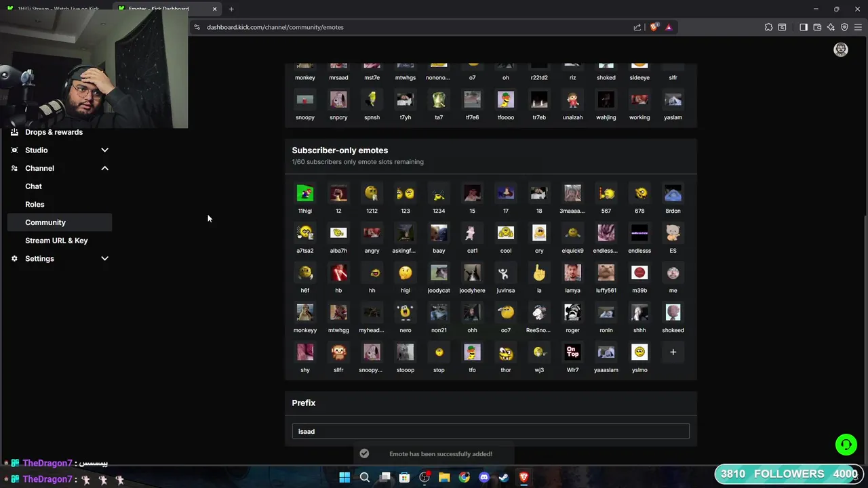The image size is (868, 488).
Task: Select the cool emote
Action: 506,234
